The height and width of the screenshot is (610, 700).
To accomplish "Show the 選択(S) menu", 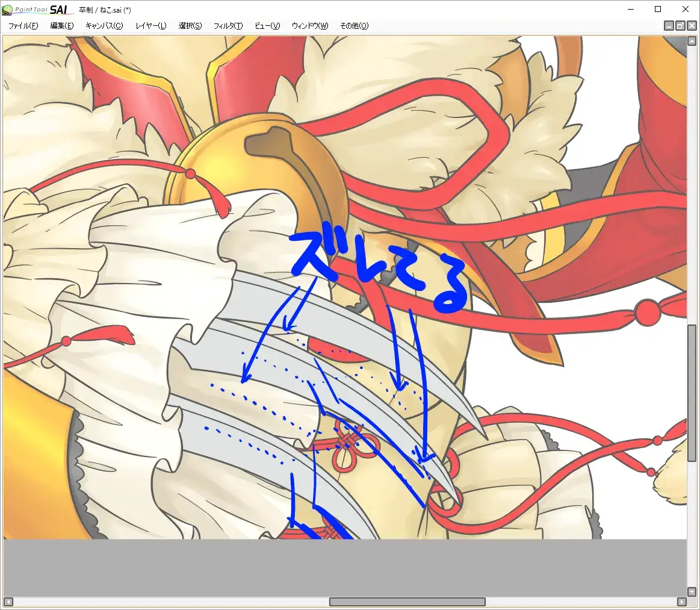I will [x=190, y=26].
